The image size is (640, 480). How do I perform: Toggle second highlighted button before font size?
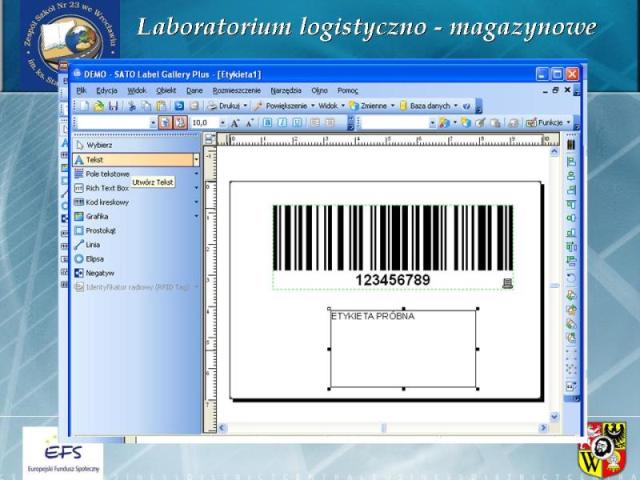(180, 122)
